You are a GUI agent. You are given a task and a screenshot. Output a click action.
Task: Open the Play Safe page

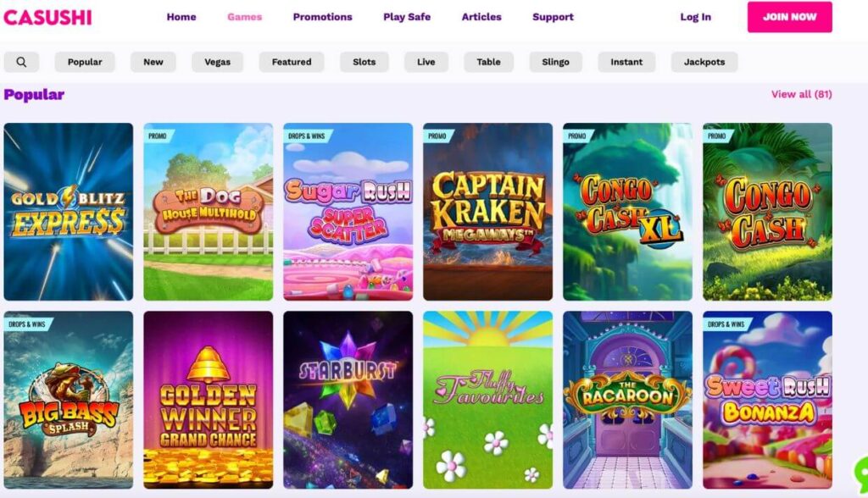[407, 17]
